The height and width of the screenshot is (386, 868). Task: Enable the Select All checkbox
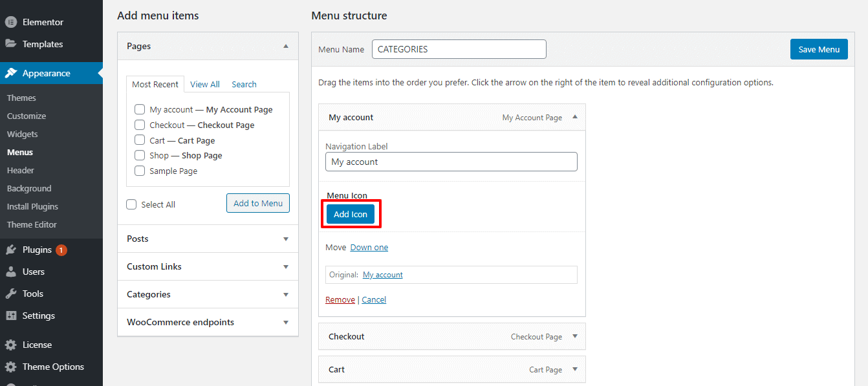point(131,204)
